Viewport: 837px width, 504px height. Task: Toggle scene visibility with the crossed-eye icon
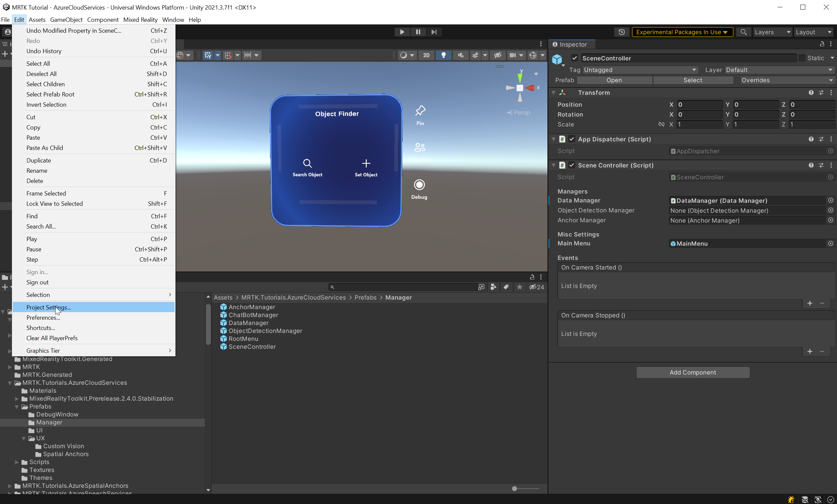tap(498, 55)
